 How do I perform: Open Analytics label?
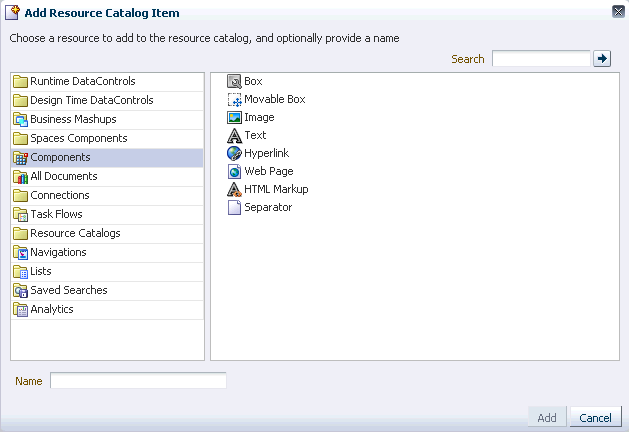point(52,310)
